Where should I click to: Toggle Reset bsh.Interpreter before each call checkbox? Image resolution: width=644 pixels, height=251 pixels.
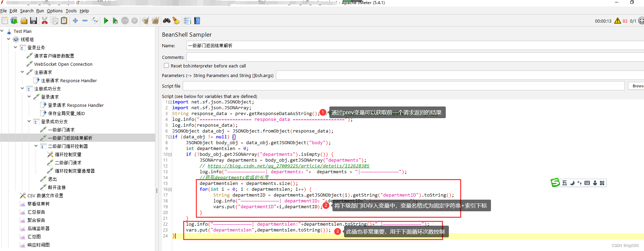(166, 65)
